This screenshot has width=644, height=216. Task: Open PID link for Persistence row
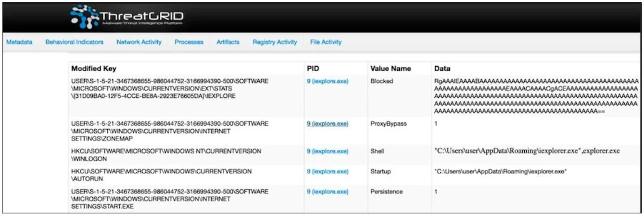pos(328,192)
